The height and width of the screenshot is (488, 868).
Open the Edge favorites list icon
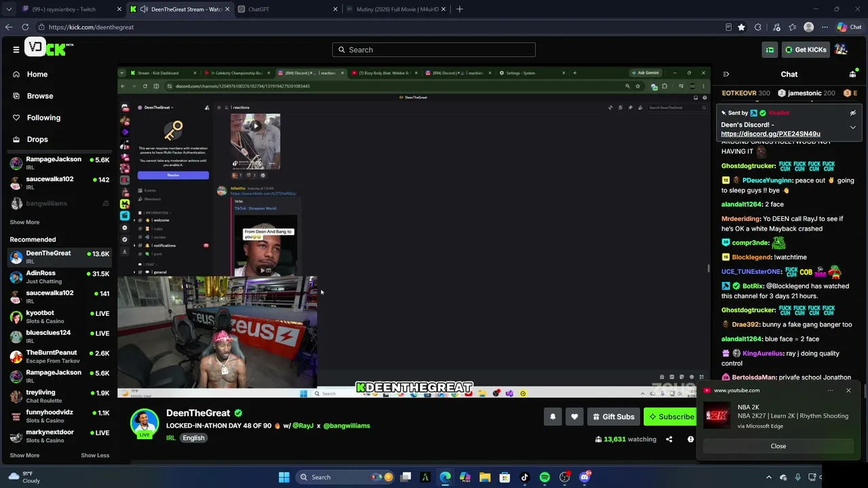point(792,27)
